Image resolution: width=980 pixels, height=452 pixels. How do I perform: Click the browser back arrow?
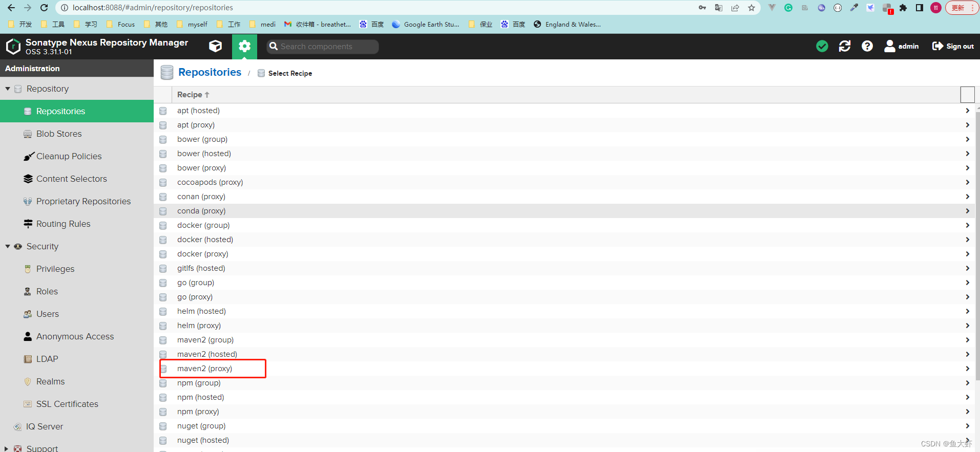11,8
